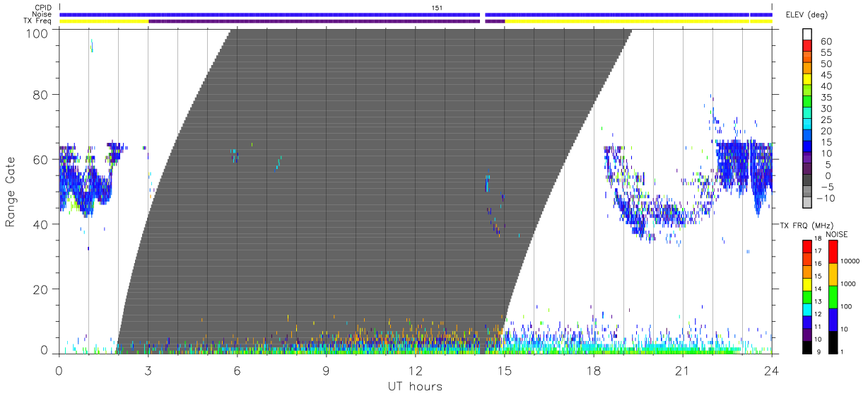868x401 pixels.
Task: Pick the red 17–18 swatch on TX FRQ legend
Action: pos(807,246)
